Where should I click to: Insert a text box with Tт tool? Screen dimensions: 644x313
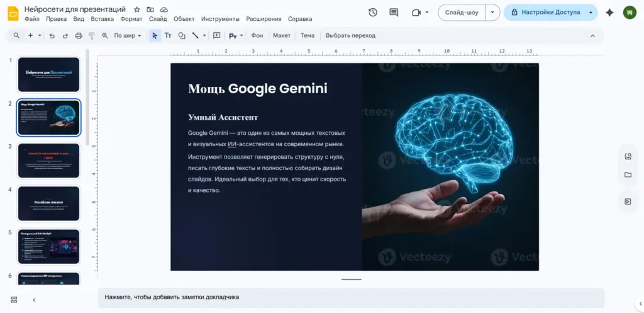coord(168,36)
